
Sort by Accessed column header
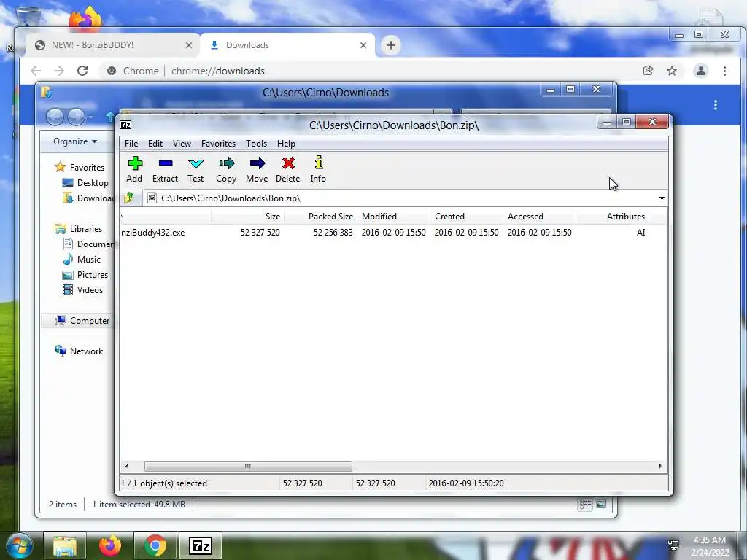[539, 216]
